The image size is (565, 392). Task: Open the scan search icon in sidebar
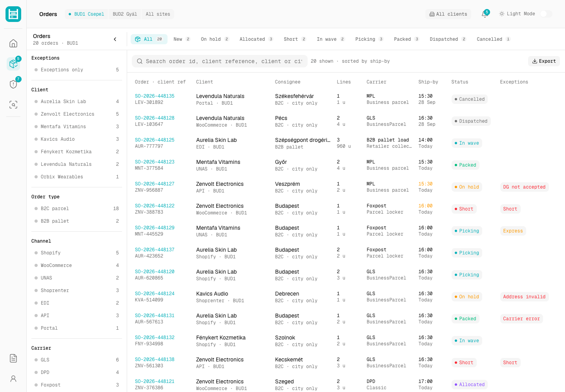tap(13, 105)
